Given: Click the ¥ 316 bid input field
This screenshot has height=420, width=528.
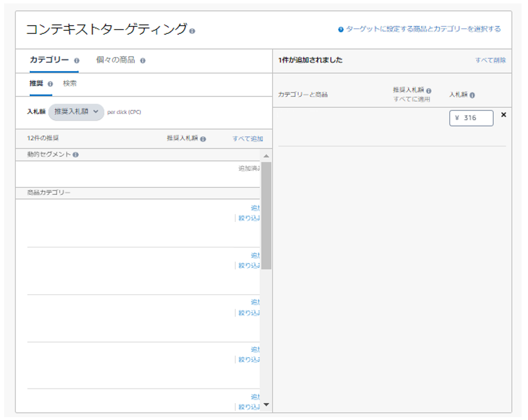Looking at the screenshot, I should tap(471, 118).
